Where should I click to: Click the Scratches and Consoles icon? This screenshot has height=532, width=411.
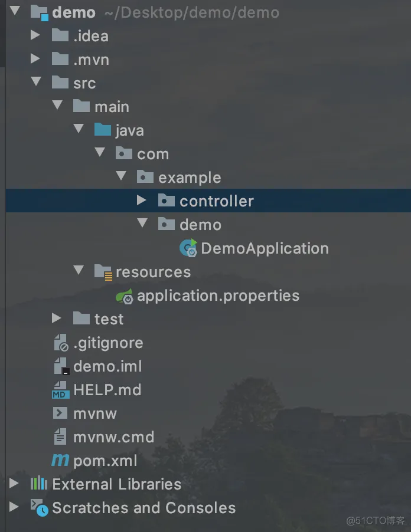coord(39,508)
